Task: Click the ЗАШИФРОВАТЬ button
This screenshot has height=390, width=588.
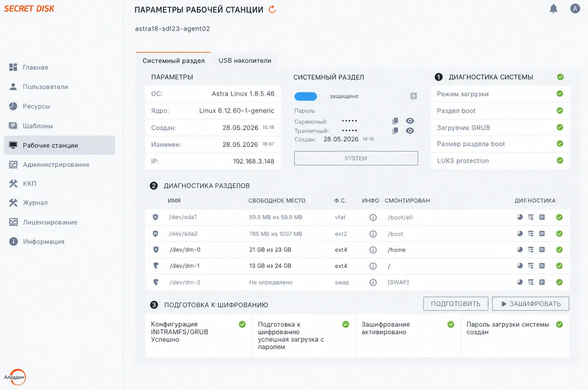Action: 531,304
